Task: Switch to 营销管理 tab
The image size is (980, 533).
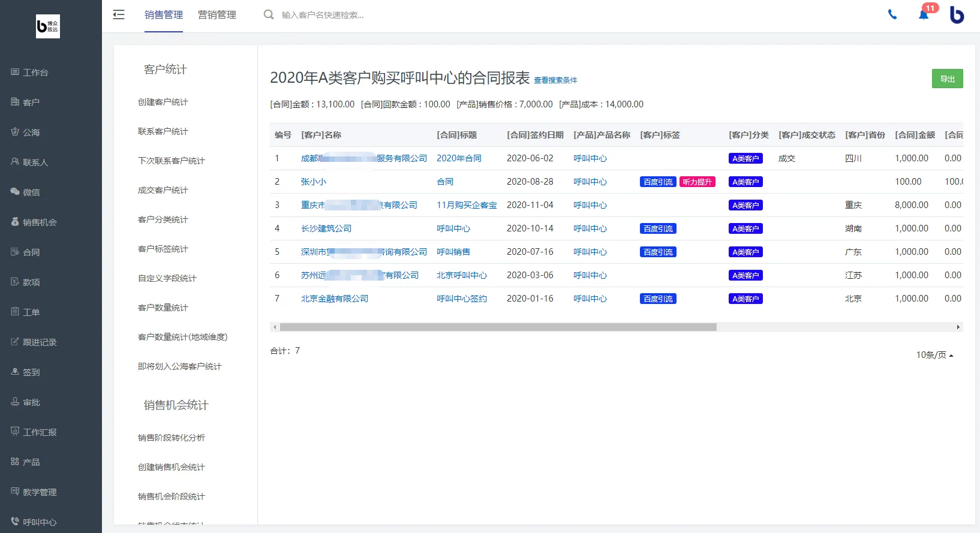Action: (x=217, y=15)
